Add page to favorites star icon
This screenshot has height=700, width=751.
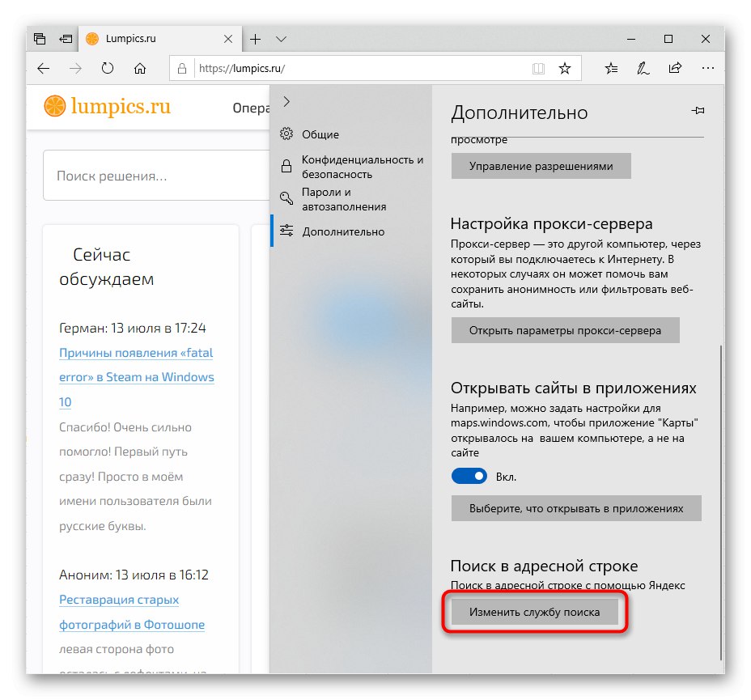point(565,69)
